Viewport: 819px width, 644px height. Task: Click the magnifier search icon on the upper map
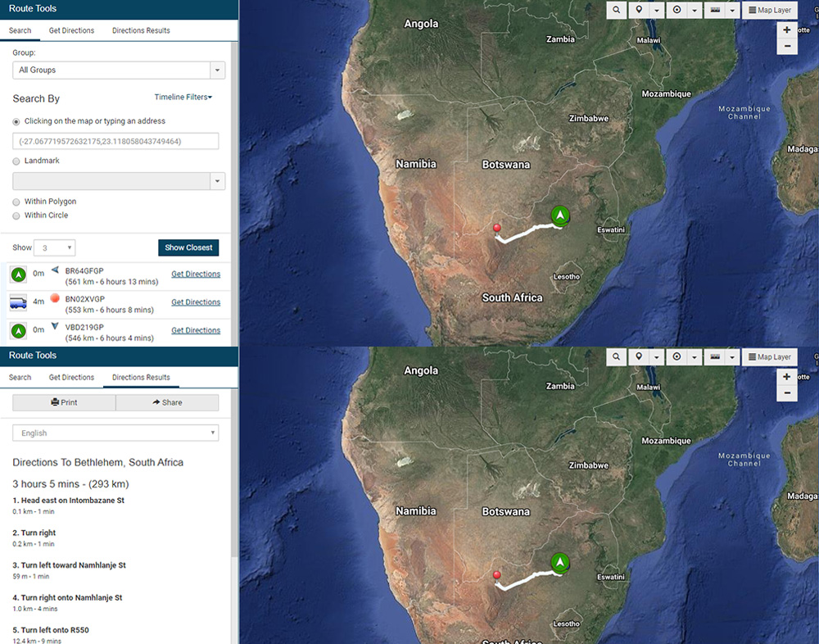(617, 11)
